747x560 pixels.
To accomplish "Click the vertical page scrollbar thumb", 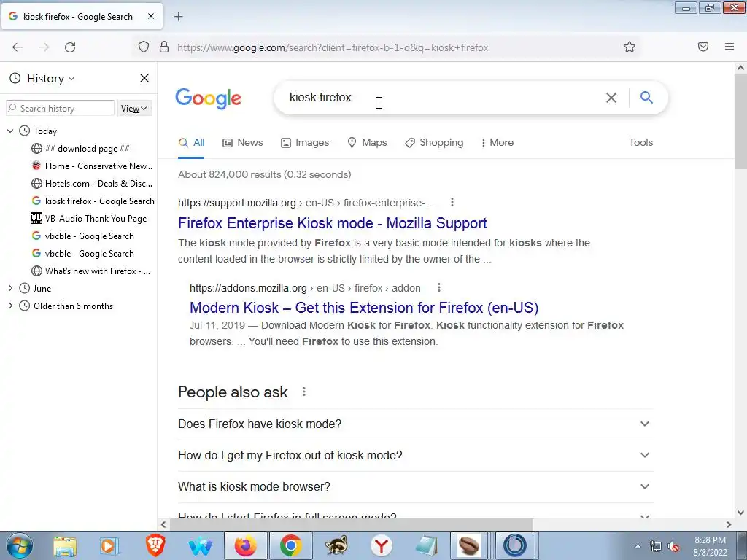I will coord(741,122).
